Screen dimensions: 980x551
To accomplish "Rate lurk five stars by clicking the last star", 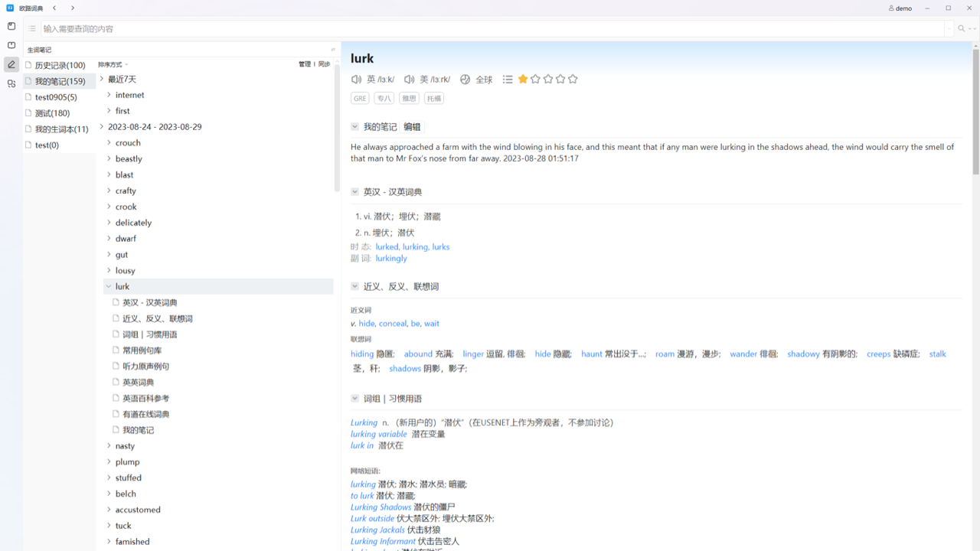I will tap(573, 79).
